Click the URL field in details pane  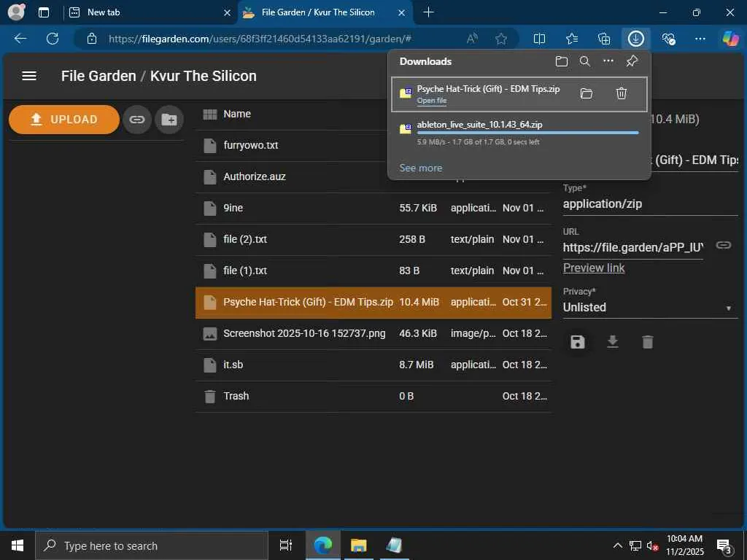coord(633,248)
